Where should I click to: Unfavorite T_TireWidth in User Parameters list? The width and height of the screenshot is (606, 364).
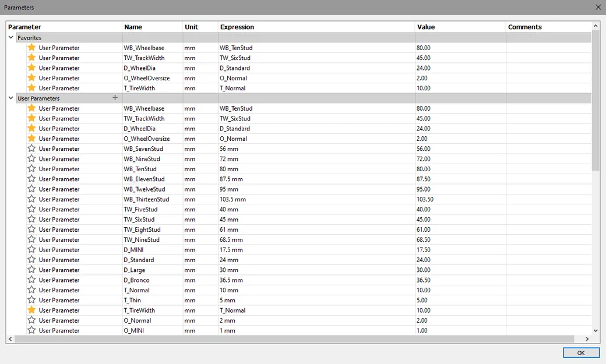point(31,310)
